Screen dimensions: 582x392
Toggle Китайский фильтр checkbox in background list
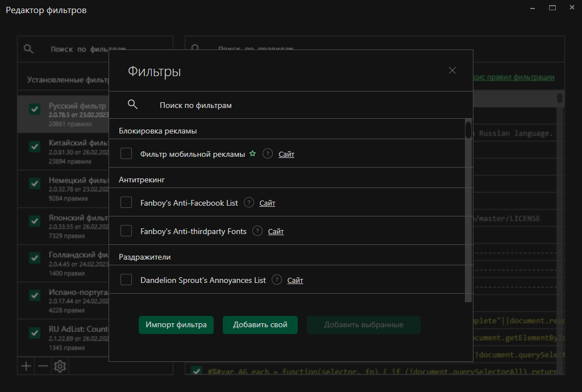tap(35, 147)
